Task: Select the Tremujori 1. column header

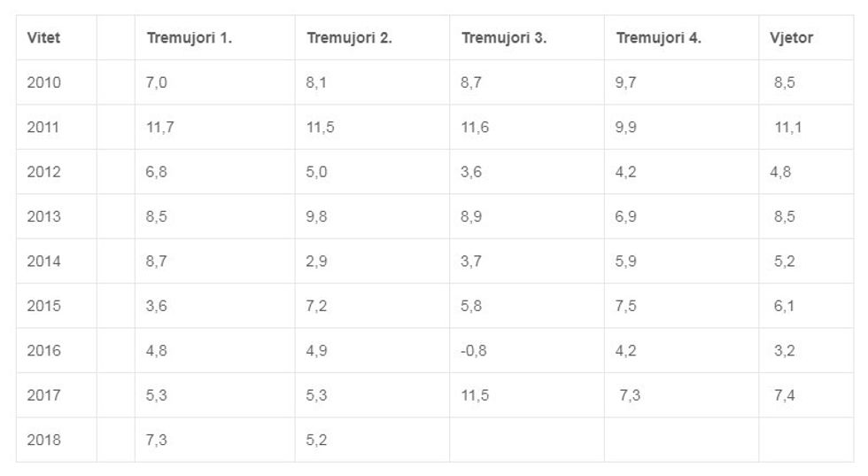Action: tap(189, 38)
